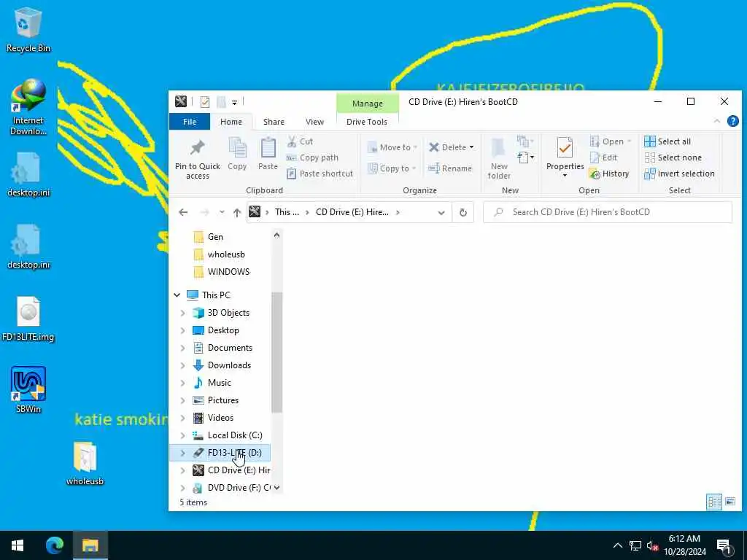Viewport: 747px width, 560px height.
Task: Click the muted volume tray icon
Action: (x=651, y=546)
